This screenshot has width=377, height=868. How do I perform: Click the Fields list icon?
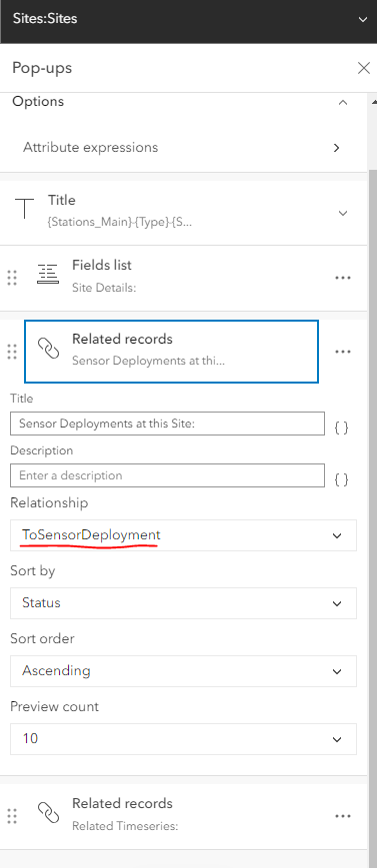tap(48, 274)
